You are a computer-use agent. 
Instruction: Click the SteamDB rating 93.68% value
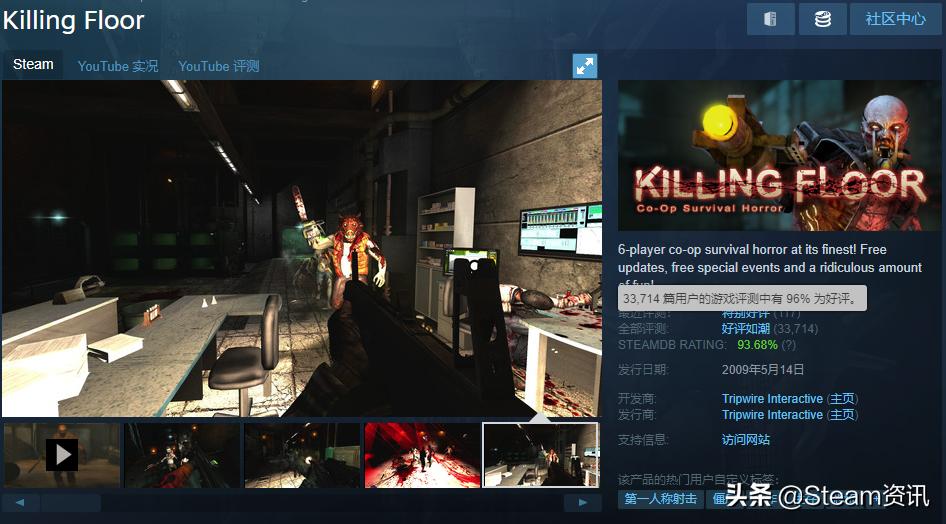click(757, 345)
